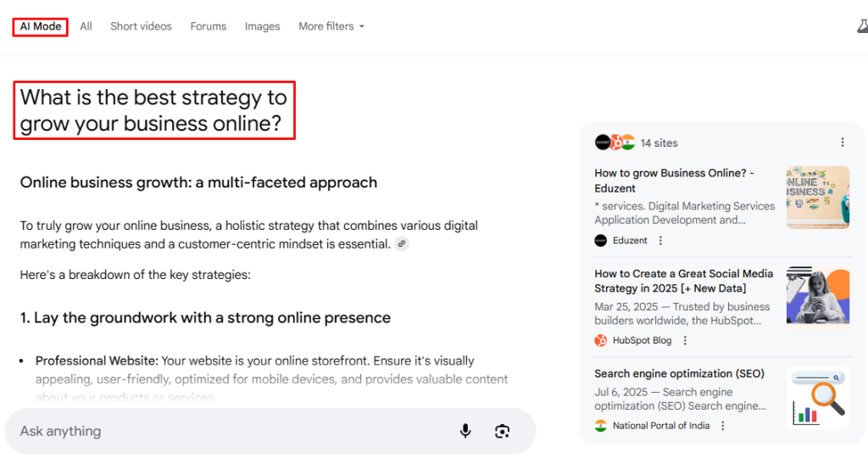Start voice input with the microphone icon
868x458 pixels.
click(x=465, y=431)
